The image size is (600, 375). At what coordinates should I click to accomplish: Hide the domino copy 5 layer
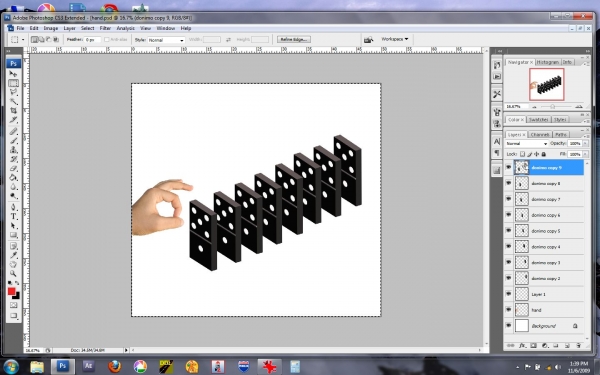click(508, 231)
